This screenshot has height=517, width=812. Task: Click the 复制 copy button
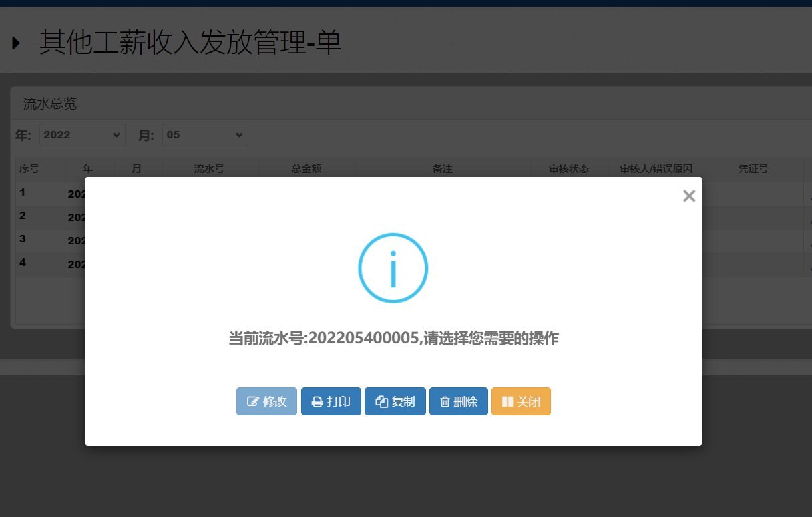[x=395, y=401]
